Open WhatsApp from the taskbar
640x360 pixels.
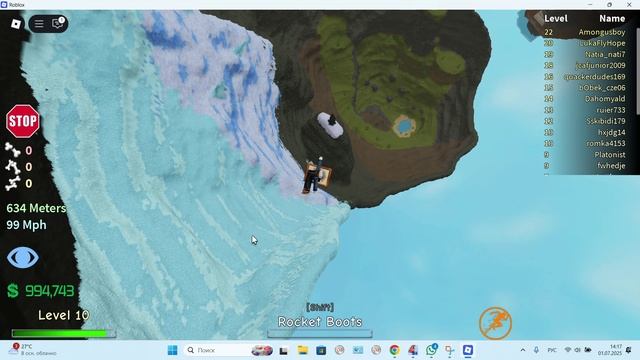431,350
